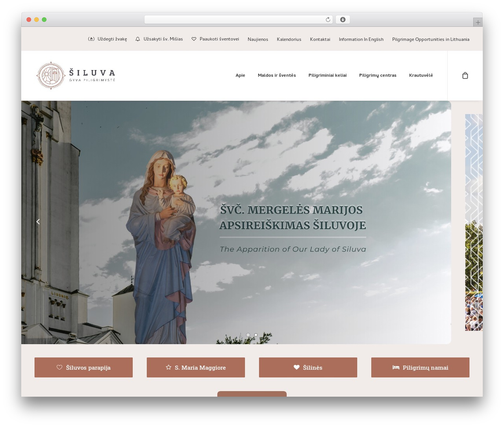Click the candle icon beside Uždegti žvakę
The height and width of the screenshot is (427, 504).
(x=91, y=39)
